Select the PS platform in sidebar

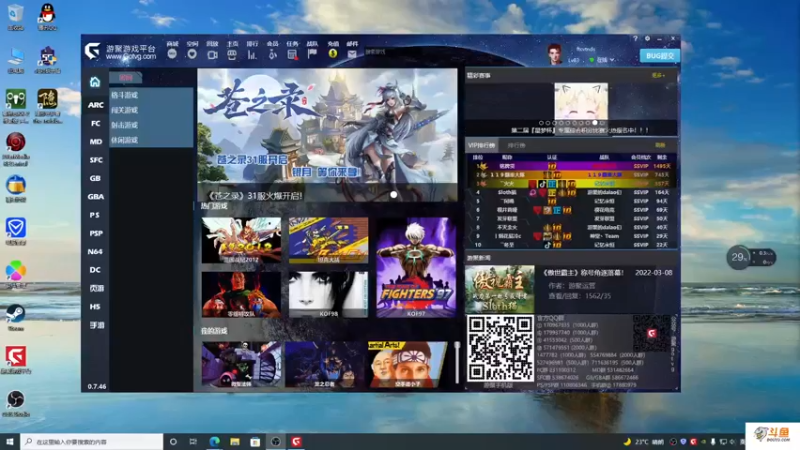tap(95, 215)
